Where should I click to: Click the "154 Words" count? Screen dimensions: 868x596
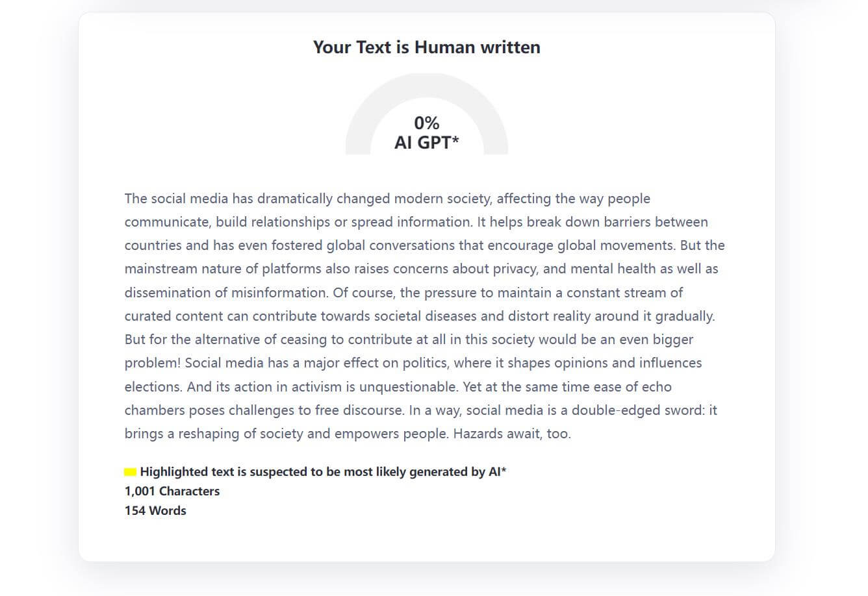(155, 511)
